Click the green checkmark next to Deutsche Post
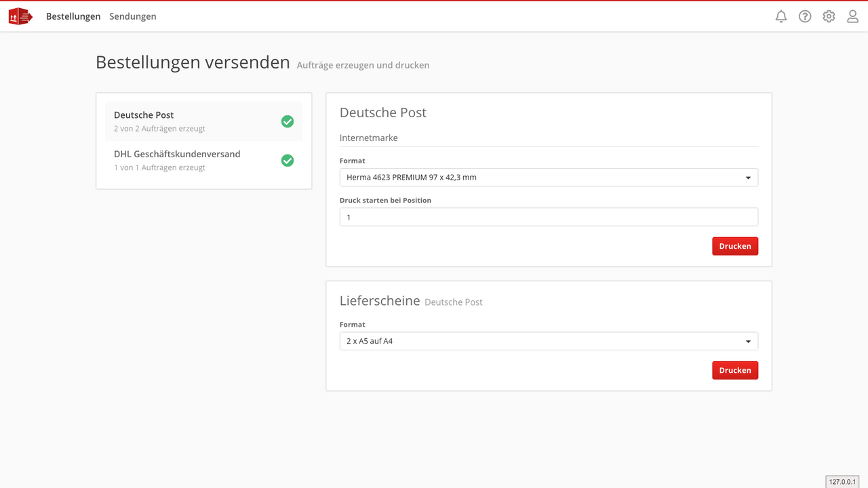868x488 pixels. click(287, 121)
